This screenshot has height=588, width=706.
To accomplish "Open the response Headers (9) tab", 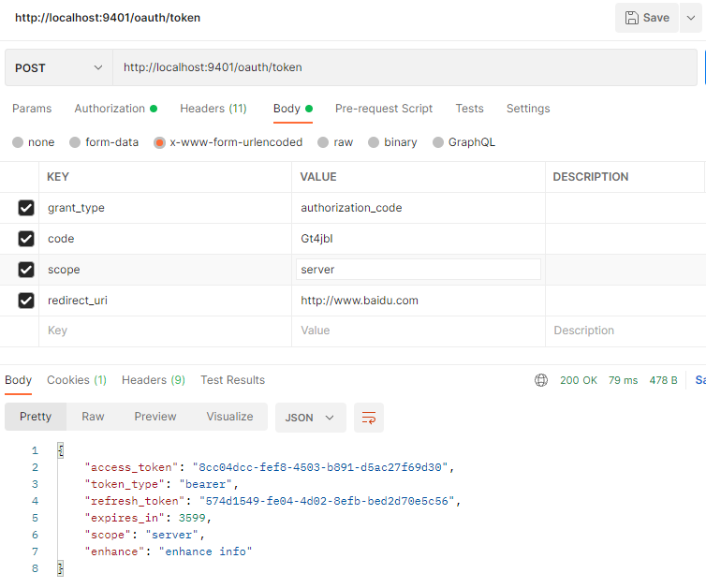I will (154, 380).
